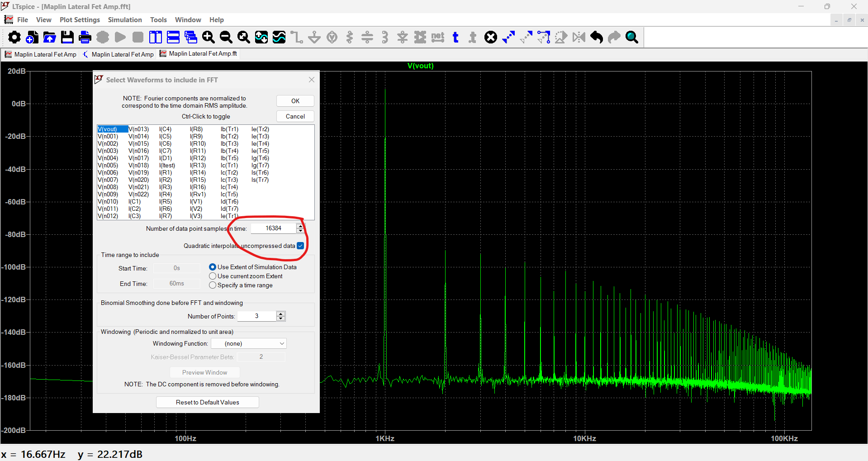Click the Zoom In magnifier icon

click(x=209, y=37)
